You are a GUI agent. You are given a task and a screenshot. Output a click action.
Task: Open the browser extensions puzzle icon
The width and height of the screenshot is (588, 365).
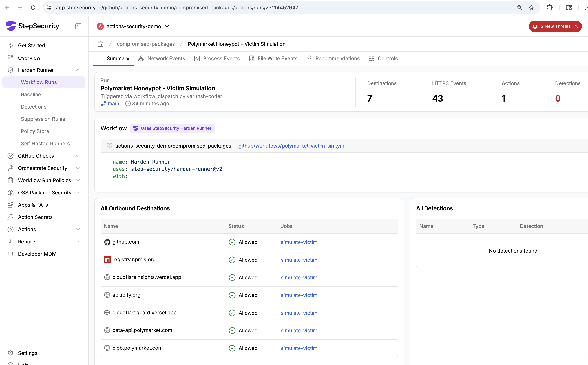[549, 8]
